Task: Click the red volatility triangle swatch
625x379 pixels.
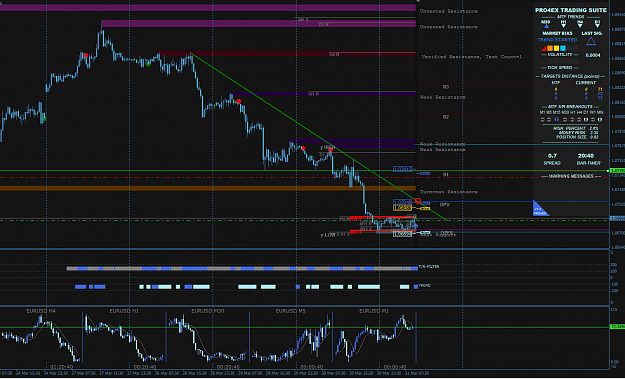Action: click(544, 48)
